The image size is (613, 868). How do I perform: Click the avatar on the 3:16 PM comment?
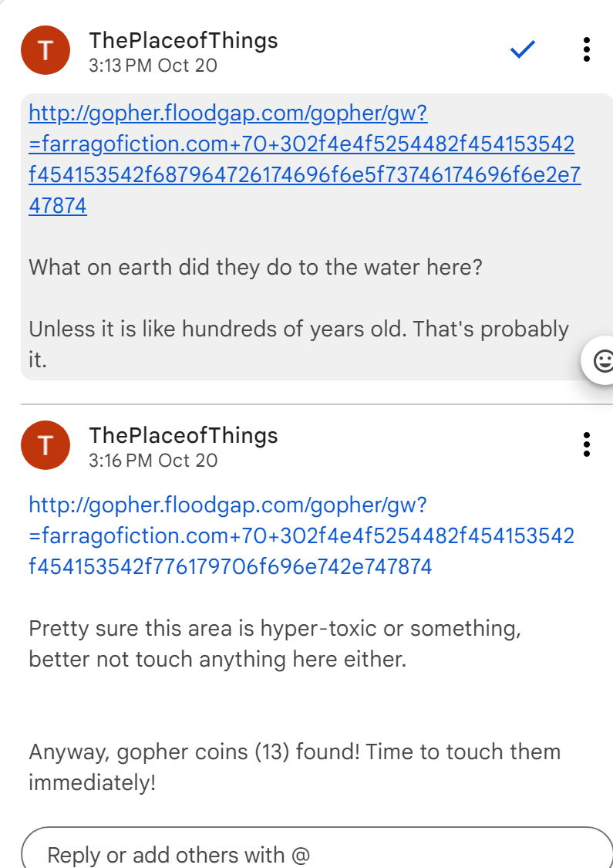[45, 445]
